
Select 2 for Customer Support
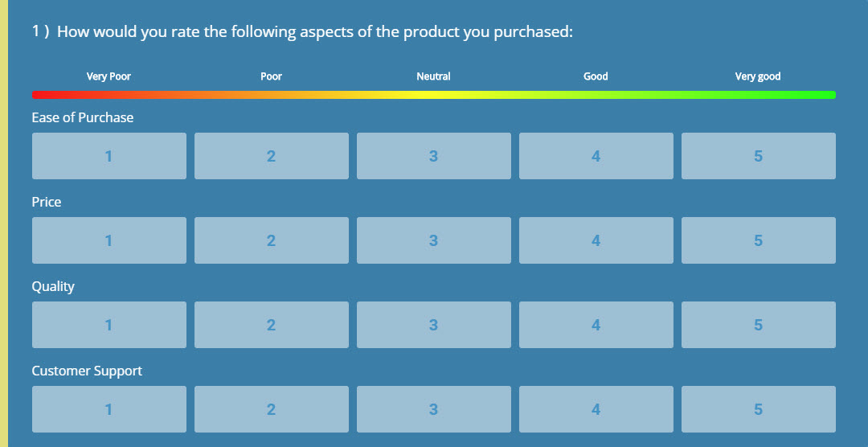click(272, 409)
